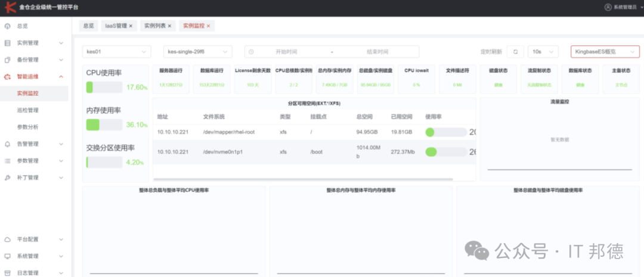Click the 272.37Mb used space value
Viewport: 644px width, 277px height.
403,152
